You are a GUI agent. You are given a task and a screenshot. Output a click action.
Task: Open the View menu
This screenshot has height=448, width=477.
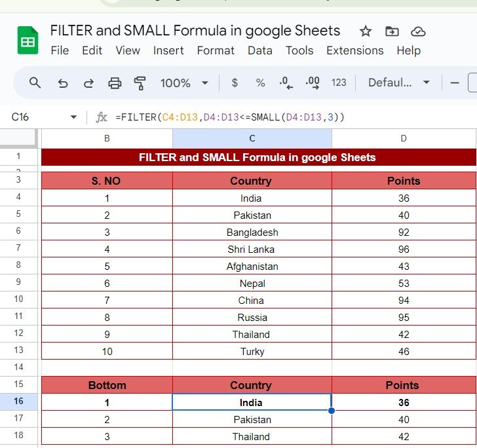click(x=128, y=50)
